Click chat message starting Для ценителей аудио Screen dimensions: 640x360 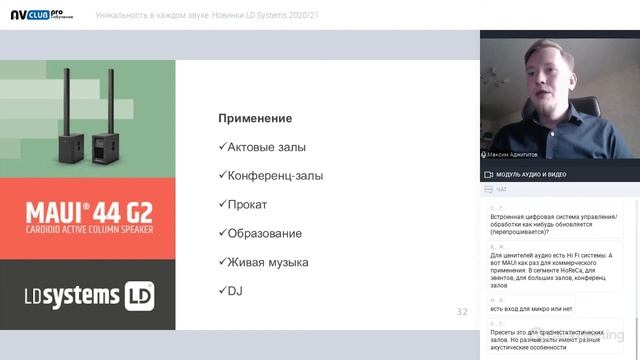[555, 267]
